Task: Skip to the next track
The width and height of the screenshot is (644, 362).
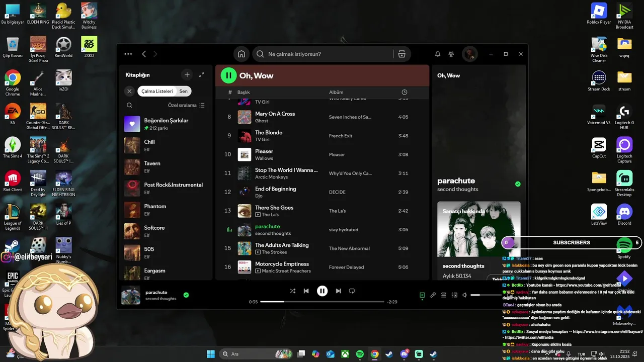Action: click(338, 291)
